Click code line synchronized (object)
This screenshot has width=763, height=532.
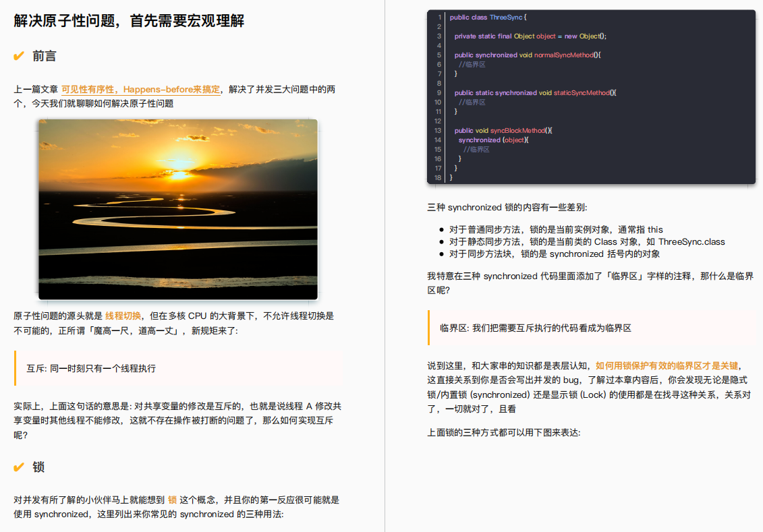click(493, 140)
